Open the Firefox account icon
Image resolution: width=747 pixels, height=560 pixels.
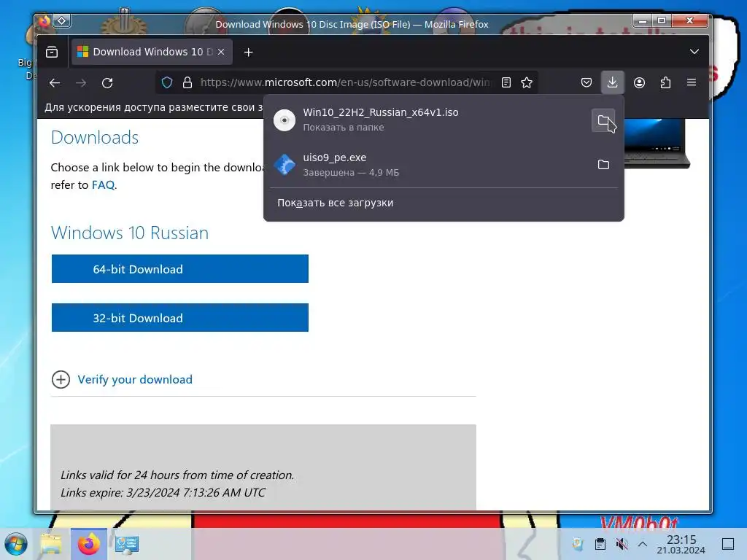639,83
